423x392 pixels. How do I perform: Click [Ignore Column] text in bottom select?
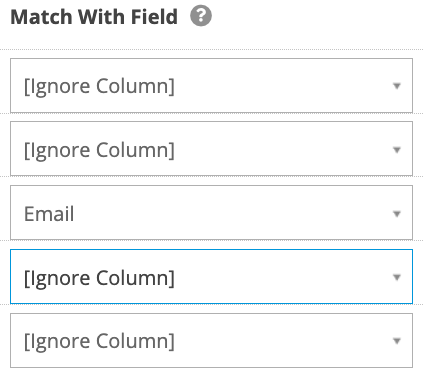point(99,341)
